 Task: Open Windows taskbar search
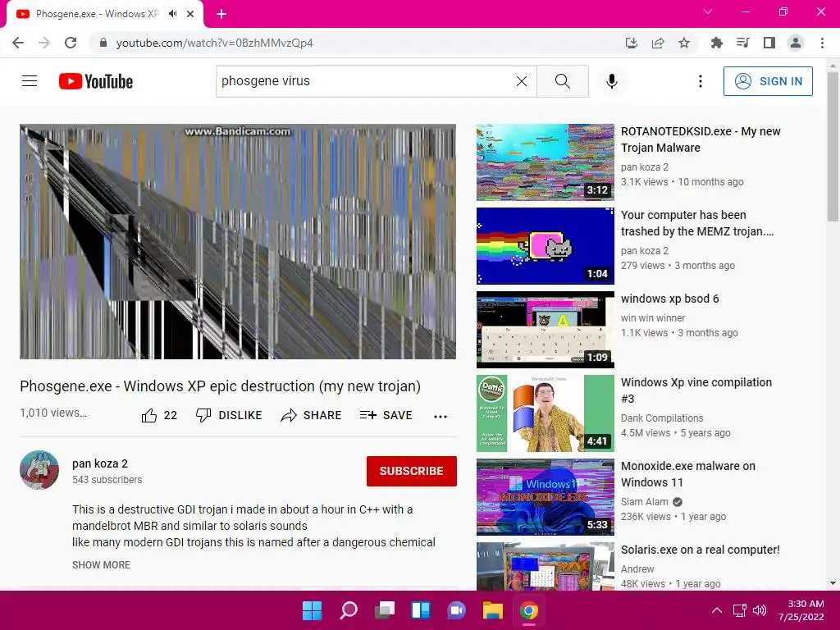[x=348, y=610]
